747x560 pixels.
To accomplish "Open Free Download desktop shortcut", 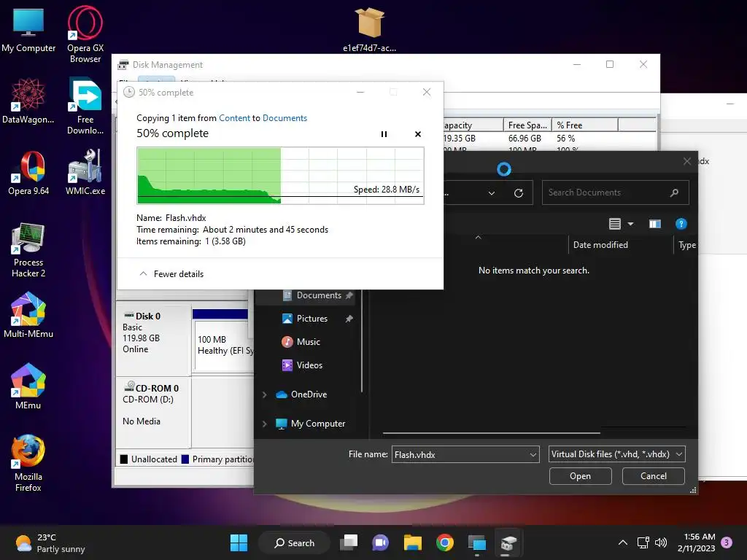I will tap(85, 106).
